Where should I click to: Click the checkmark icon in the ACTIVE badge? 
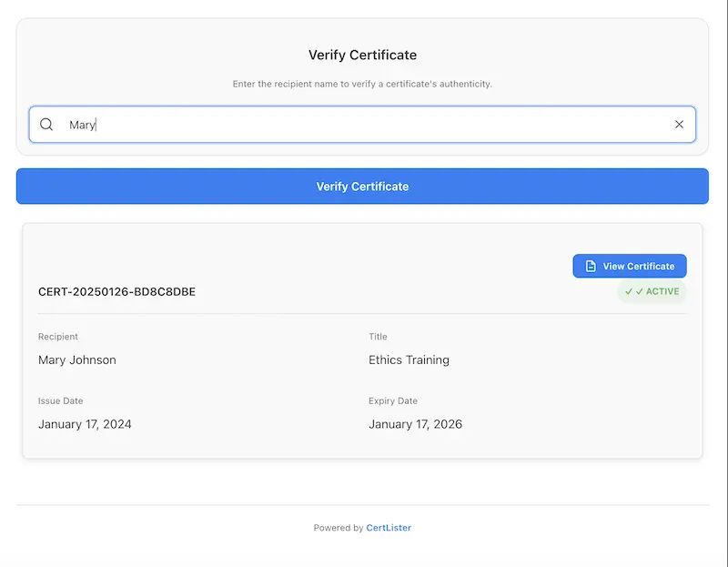pos(629,291)
